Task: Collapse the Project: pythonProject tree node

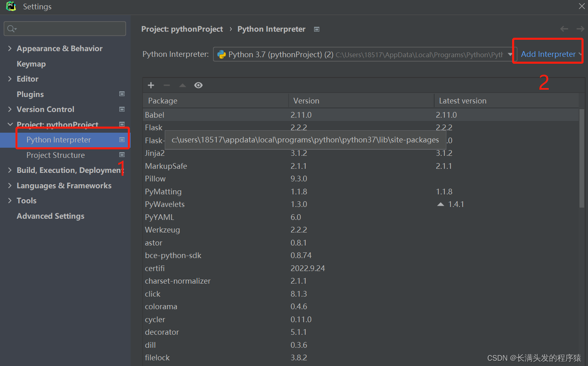Action: pyautogui.click(x=10, y=125)
